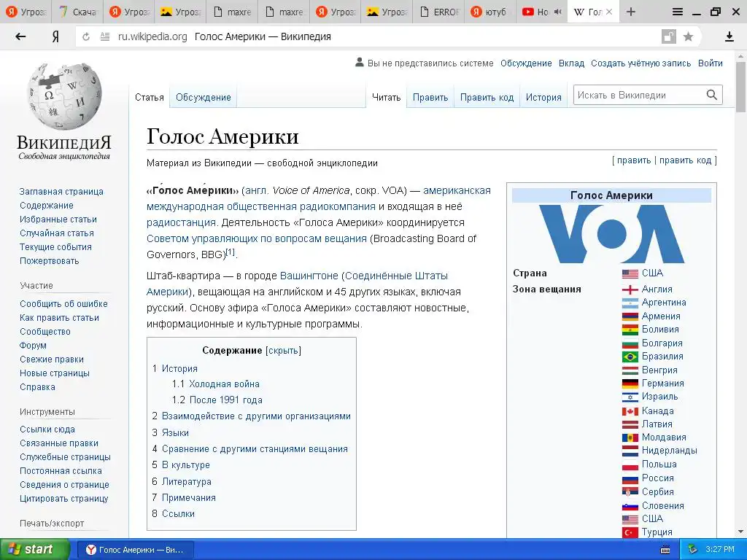Screen dimensions: 747x560
Task: Open the protect padlock icon in address bar
Action: point(669,36)
